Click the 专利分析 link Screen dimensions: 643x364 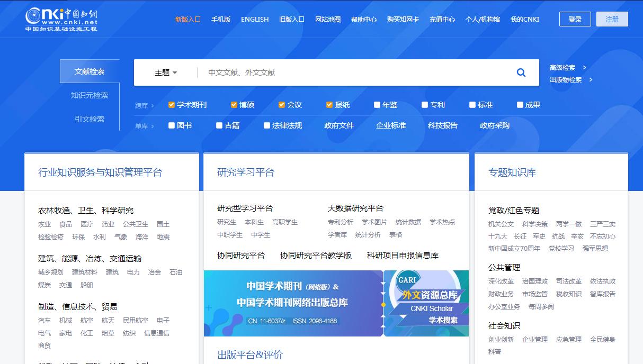pyautogui.click(x=341, y=222)
